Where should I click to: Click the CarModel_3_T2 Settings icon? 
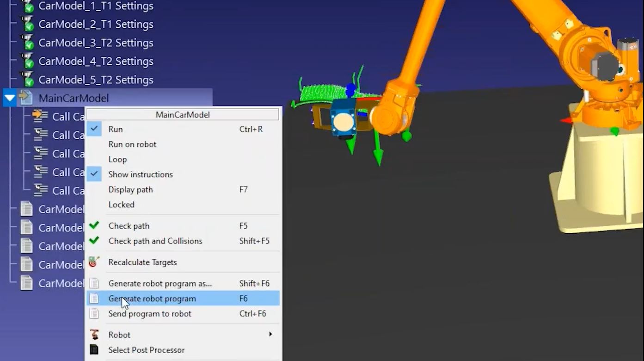(28, 43)
